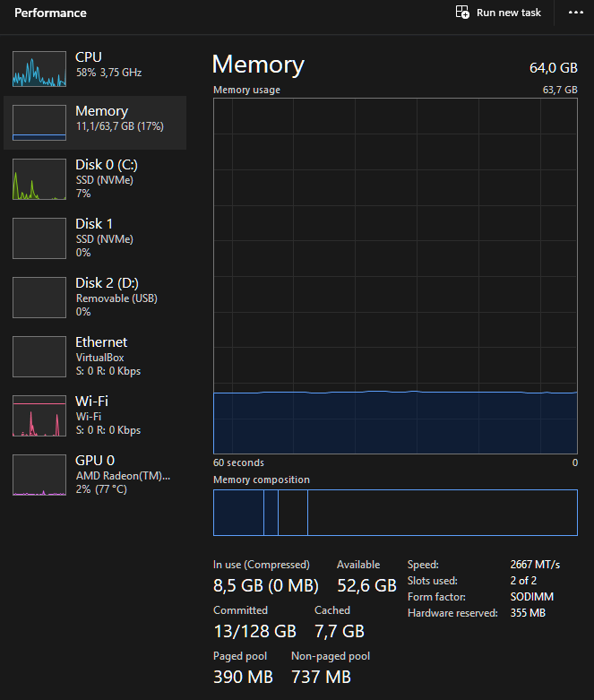This screenshot has width=594, height=700.
Task: Click the Available 52,6 GB value
Action: point(366,586)
